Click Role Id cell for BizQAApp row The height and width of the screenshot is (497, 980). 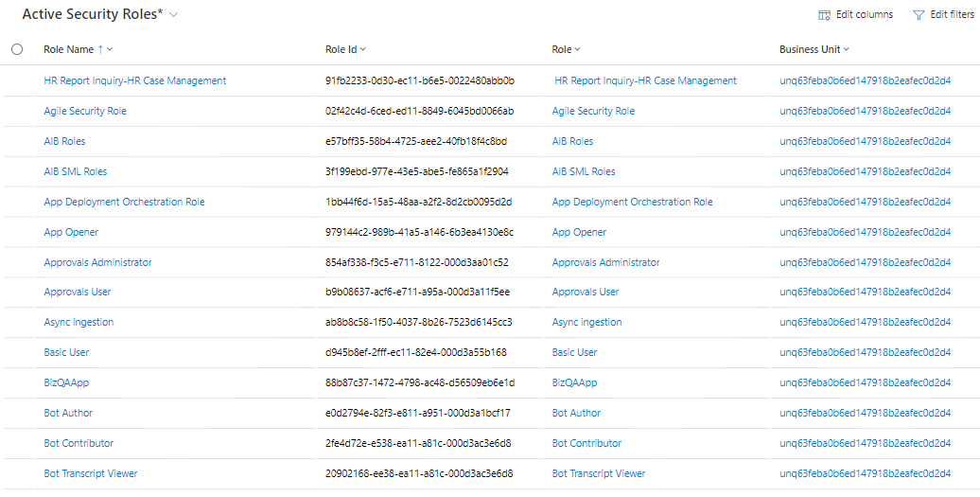point(419,382)
